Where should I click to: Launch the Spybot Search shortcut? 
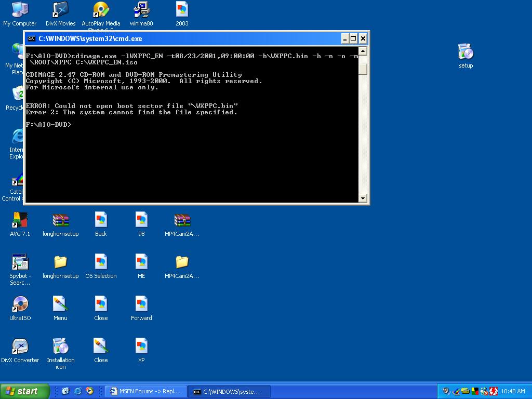click(20, 270)
